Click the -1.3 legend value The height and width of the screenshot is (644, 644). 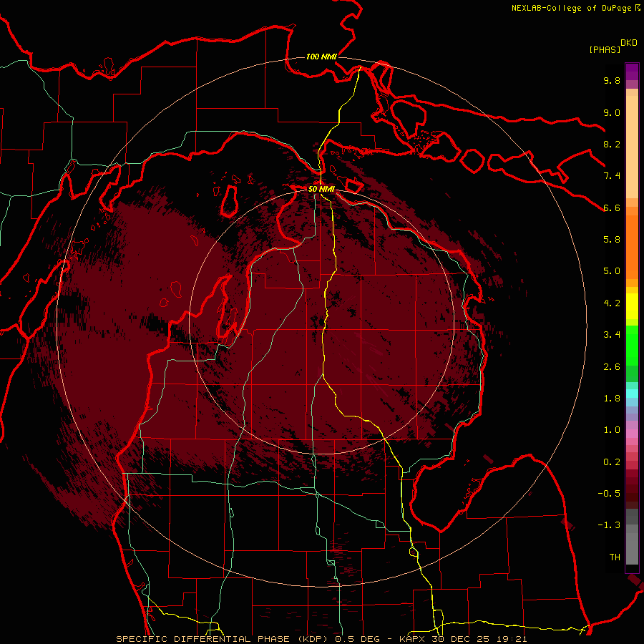tap(609, 525)
